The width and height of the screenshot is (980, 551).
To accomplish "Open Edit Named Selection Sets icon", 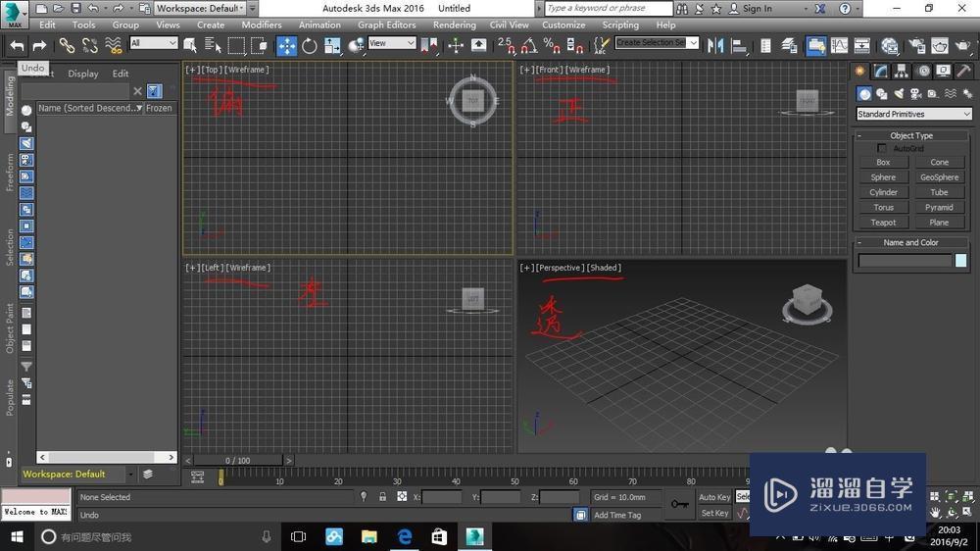I will pos(602,46).
